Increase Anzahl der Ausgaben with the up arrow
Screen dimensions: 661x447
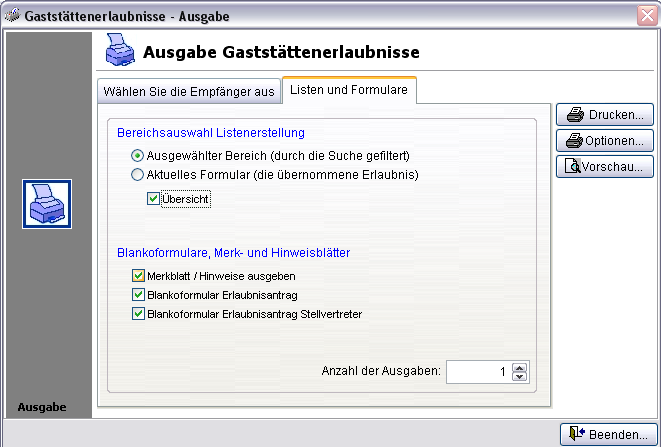coord(519,367)
